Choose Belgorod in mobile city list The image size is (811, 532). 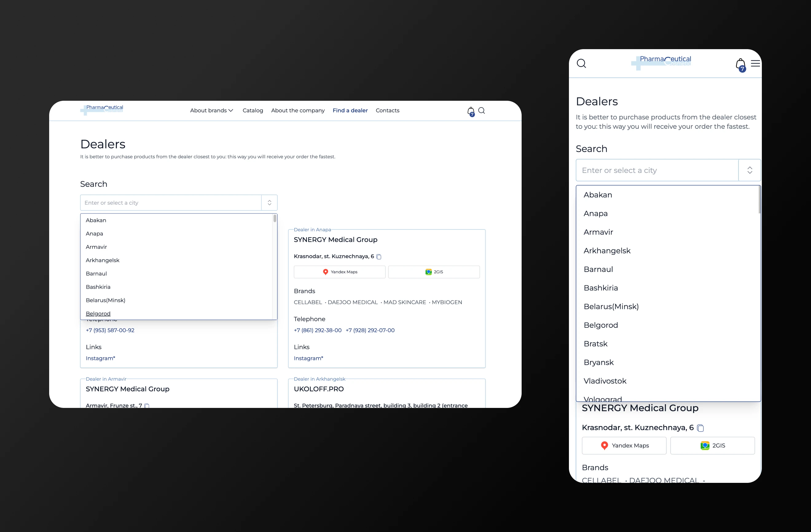[x=667, y=325]
